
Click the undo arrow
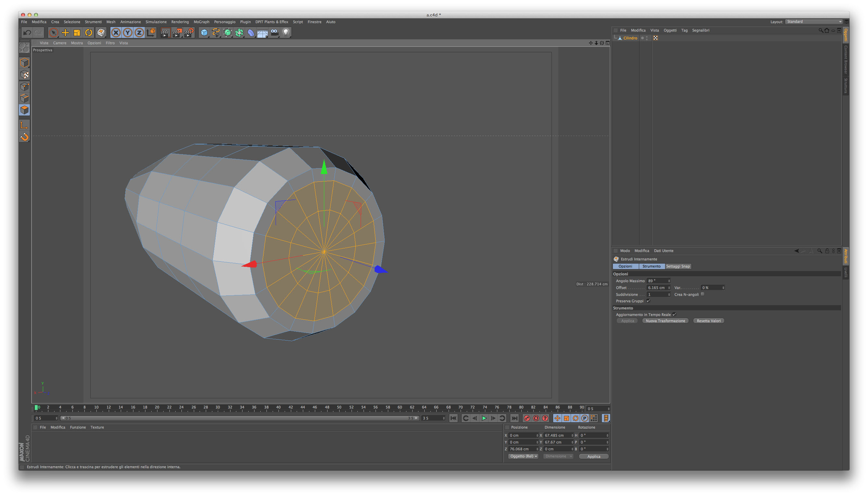(x=27, y=33)
